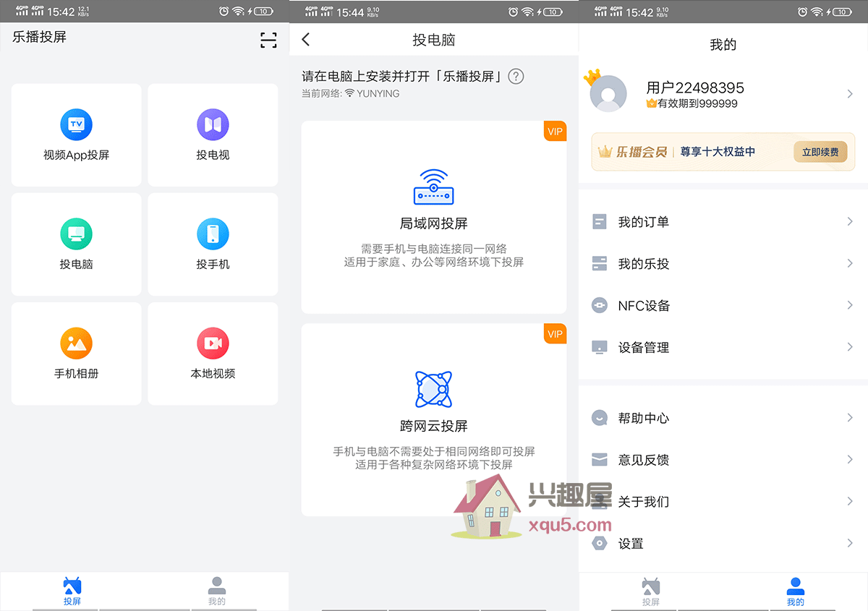Tap the 本地视频 label
The width and height of the screenshot is (868, 611).
pos(213,374)
